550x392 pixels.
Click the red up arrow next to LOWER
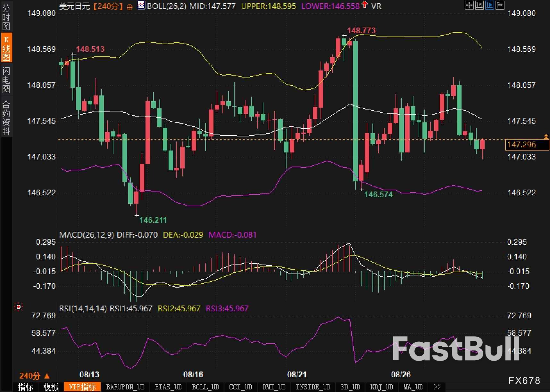[x=364, y=4]
